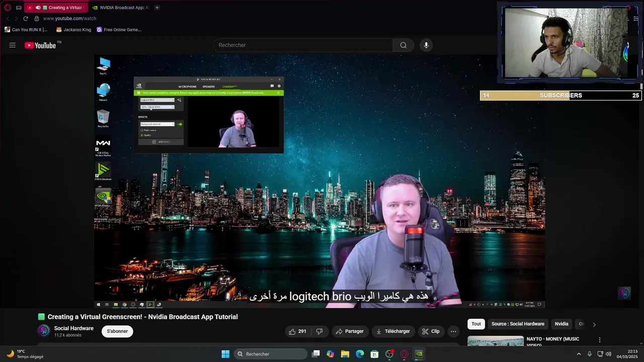Open a new browser tab

pyautogui.click(x=157, y=8)
